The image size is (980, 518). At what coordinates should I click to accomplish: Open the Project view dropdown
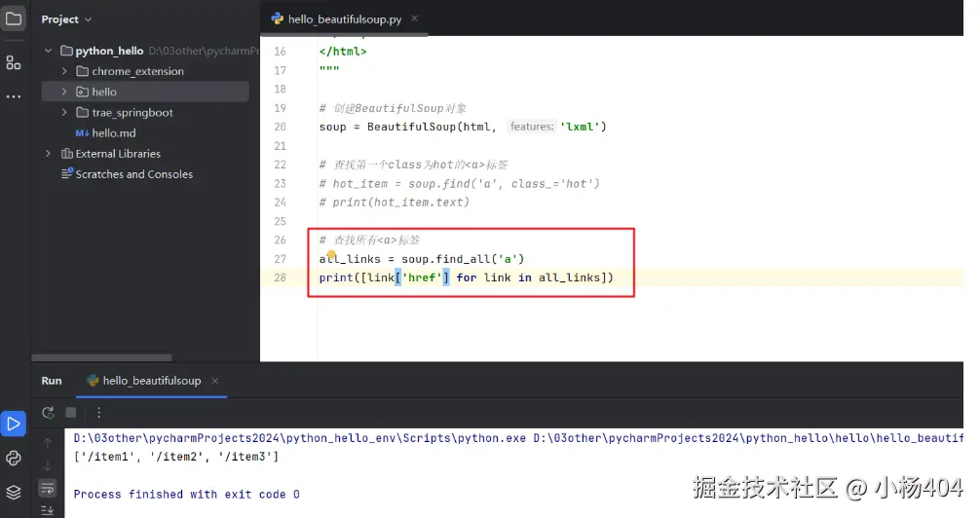pyautogui.click(x=66, y=19)
